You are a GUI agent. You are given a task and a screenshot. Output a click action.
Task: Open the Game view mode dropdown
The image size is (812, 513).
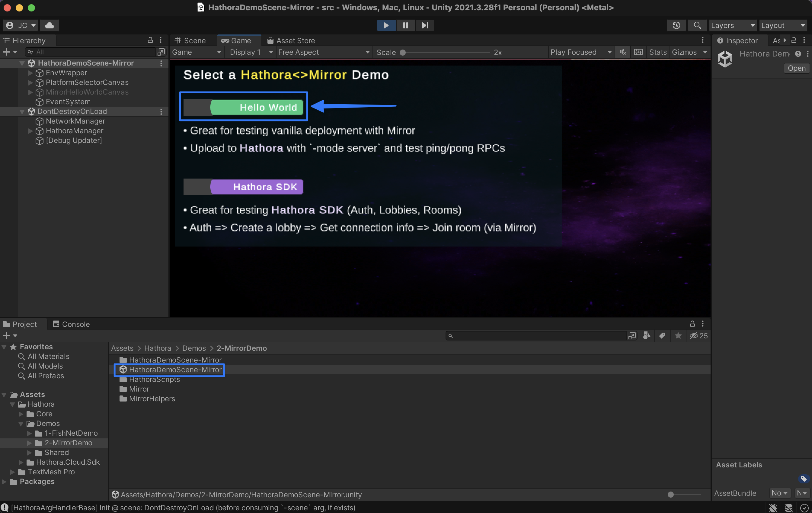pyautogui.click(x=197, y=52)
